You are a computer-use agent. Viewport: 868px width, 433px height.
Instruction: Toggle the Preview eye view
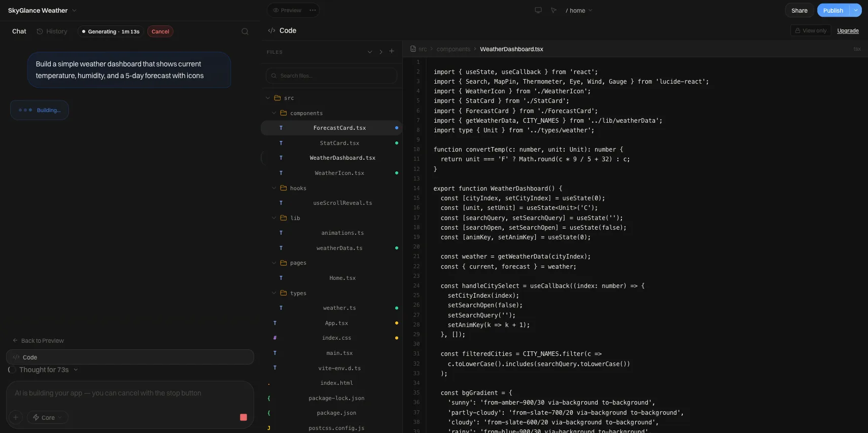[287, 10]
